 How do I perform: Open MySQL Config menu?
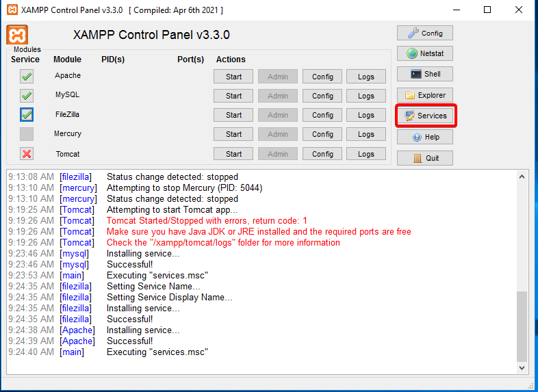(322, 96)
